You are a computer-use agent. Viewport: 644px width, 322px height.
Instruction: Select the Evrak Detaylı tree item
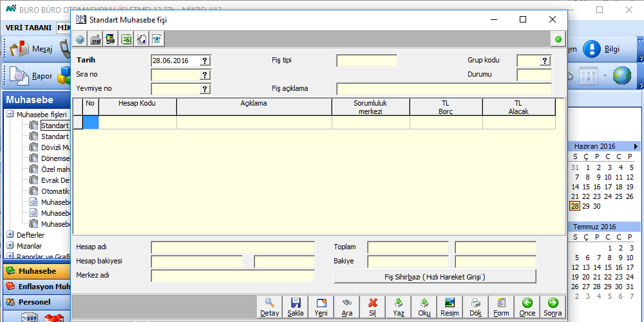click(55, 180)
